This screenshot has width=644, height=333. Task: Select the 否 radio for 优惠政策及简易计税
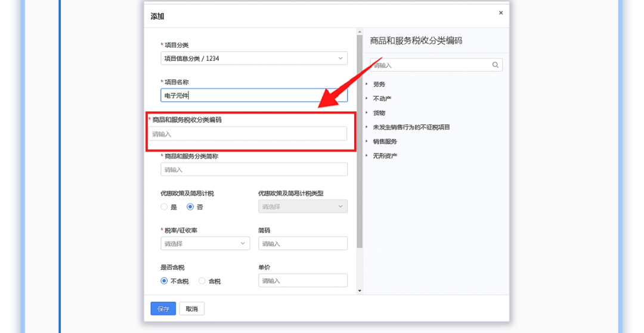point(190,207)
